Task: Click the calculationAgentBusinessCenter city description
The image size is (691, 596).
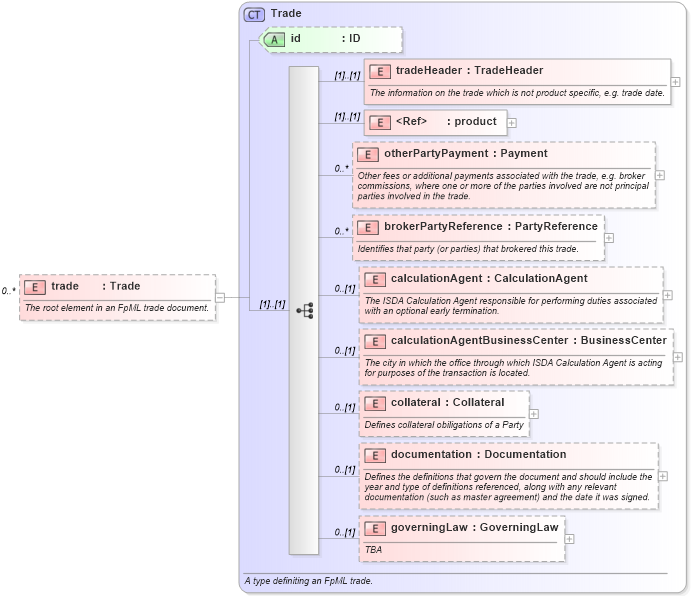Action: (513, 368)
